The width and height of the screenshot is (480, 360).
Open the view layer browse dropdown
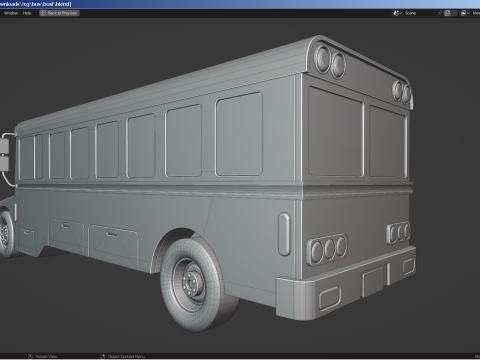[x=465, y=13]
